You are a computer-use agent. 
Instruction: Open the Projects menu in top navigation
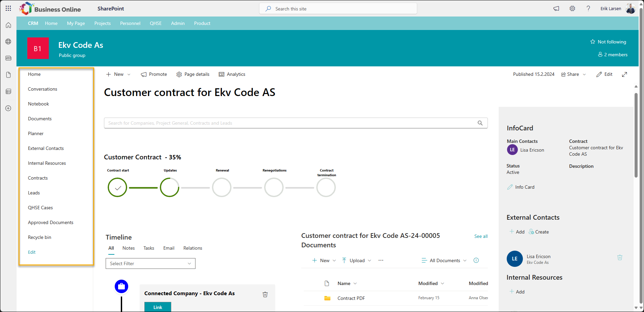pyautogui.click(x=103, y=23)
